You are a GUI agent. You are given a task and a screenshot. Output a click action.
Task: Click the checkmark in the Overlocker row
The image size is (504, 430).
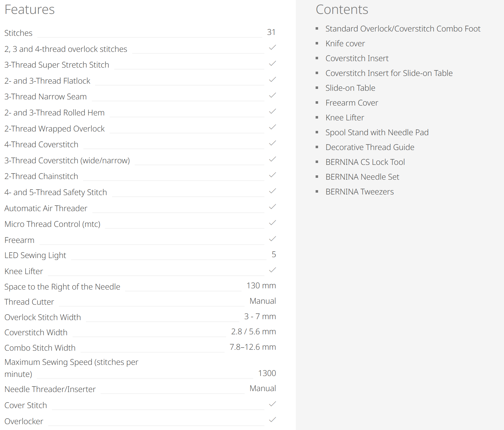pos(272,420)
